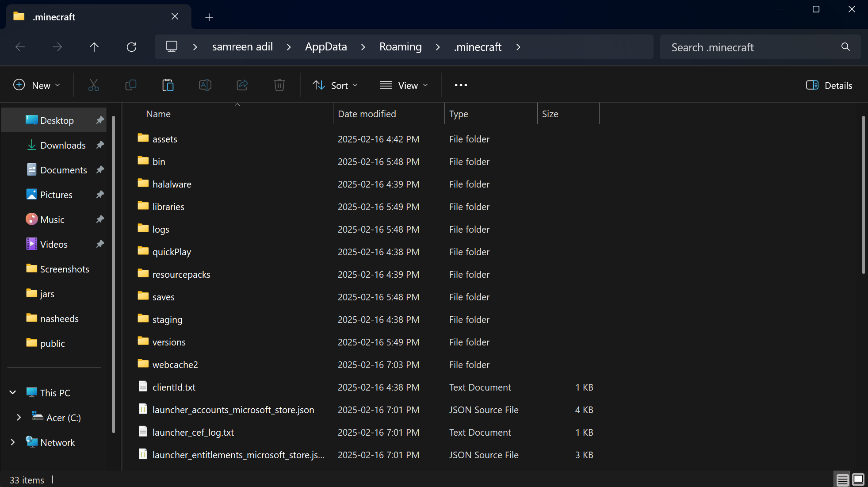Navigate to AppData breadcrumb
The width and height of the screenshot is (868, 487).
coord(326,47)
